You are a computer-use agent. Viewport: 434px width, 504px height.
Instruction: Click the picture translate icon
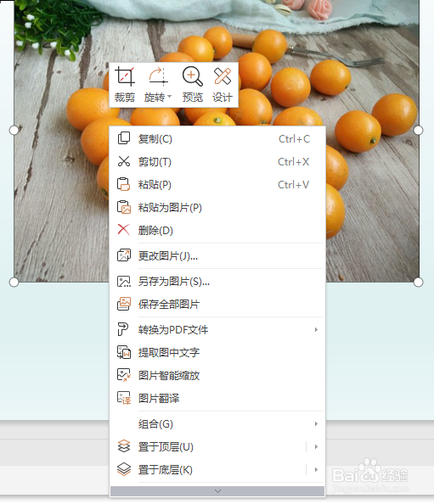tap(124, 398)
